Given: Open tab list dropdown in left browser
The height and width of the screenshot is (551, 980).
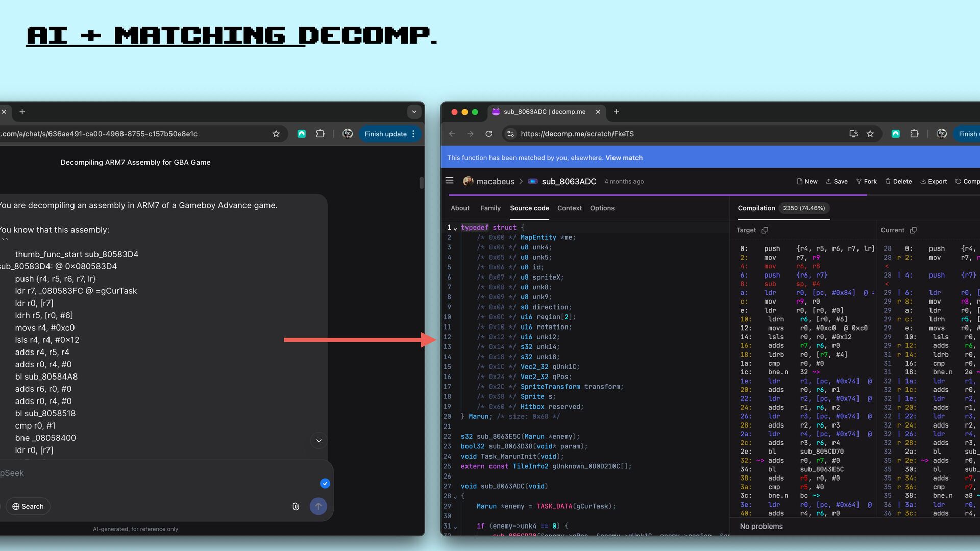Looking at the screenshot, I should [414, 112].
